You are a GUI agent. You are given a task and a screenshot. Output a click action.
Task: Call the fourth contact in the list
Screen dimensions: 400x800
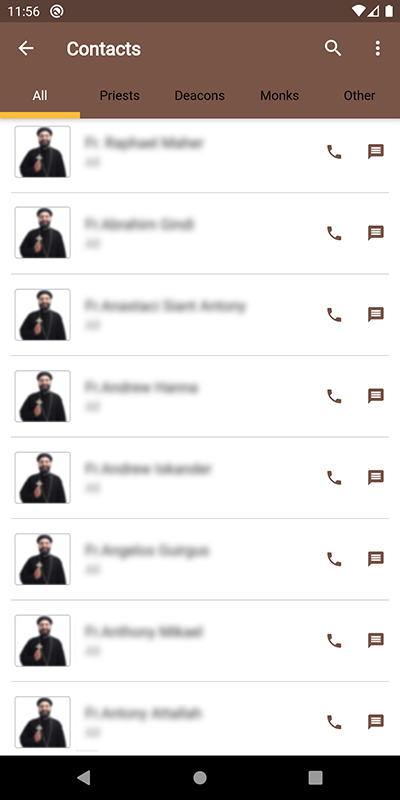(334, 396)
